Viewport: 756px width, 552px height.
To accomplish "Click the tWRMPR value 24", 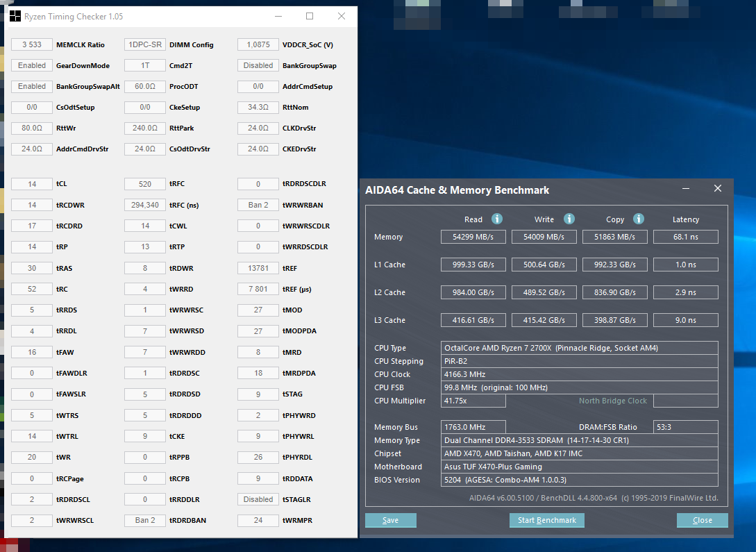I will pos(258,520).
